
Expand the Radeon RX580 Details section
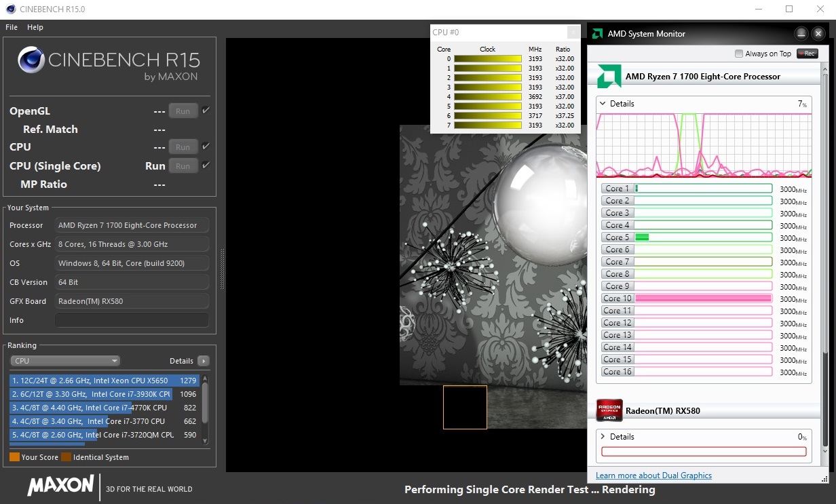[603, 437]
